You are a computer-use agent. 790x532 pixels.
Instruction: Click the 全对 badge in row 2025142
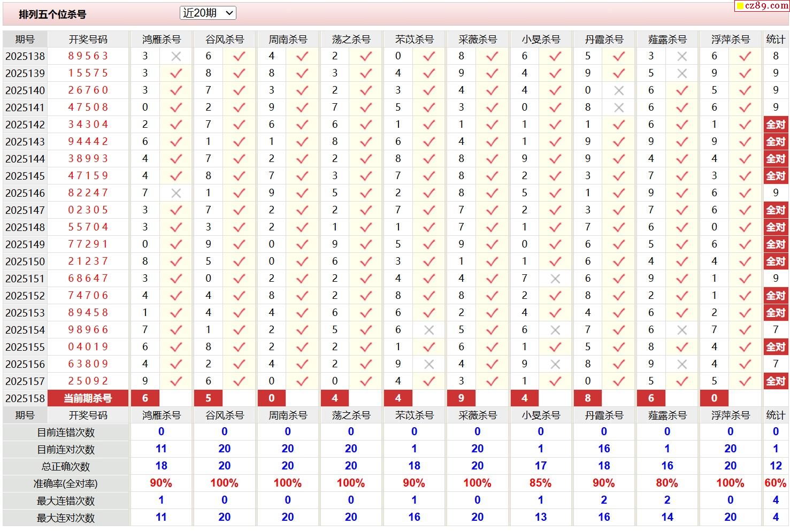coord(776,125)
